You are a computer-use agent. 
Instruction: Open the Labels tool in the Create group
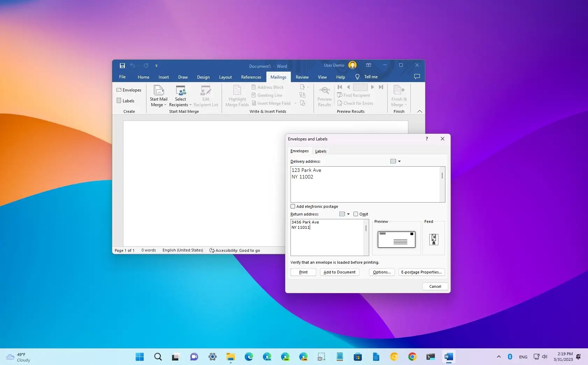pyautogui.click(x=127, y=101)
